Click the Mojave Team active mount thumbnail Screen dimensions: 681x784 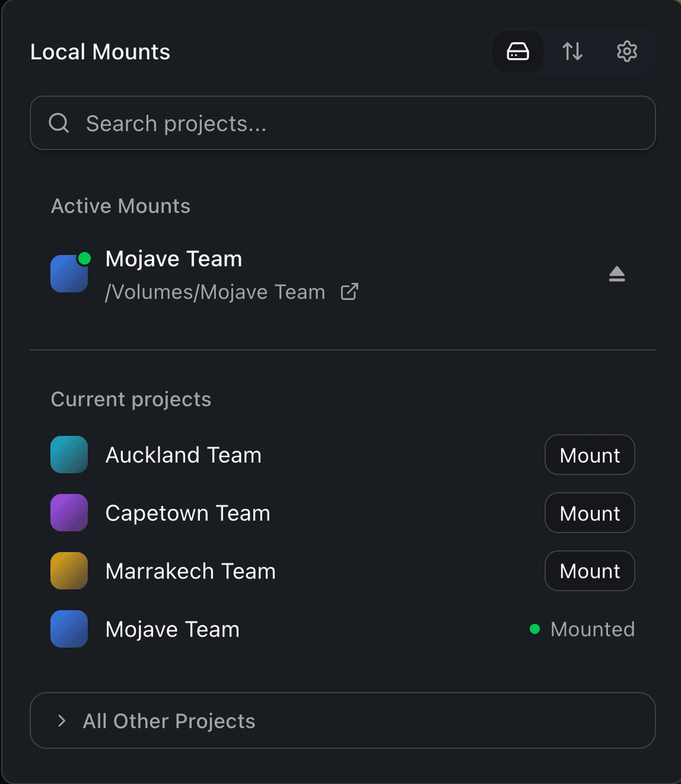[69, 273]
